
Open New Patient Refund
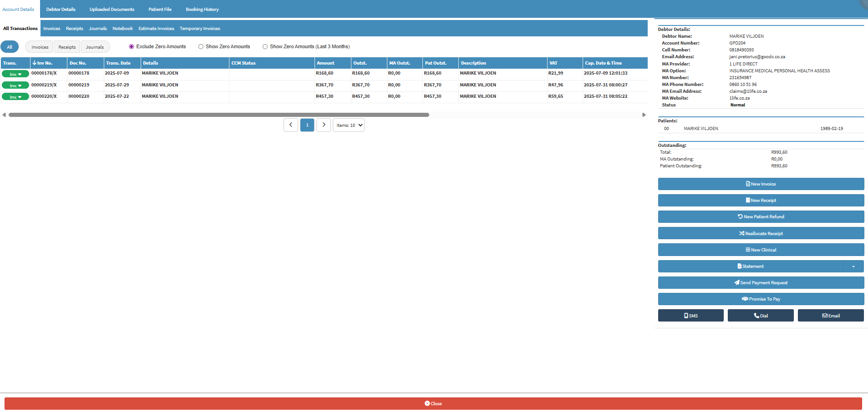tap(761, 217)
